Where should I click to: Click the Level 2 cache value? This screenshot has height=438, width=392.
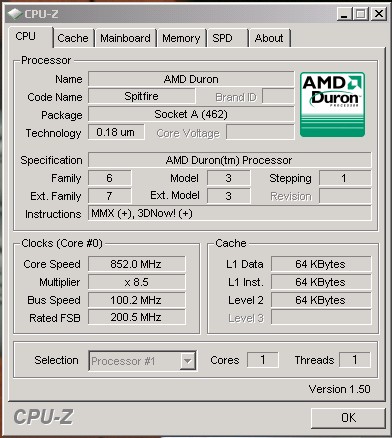(x=321, y=300)
